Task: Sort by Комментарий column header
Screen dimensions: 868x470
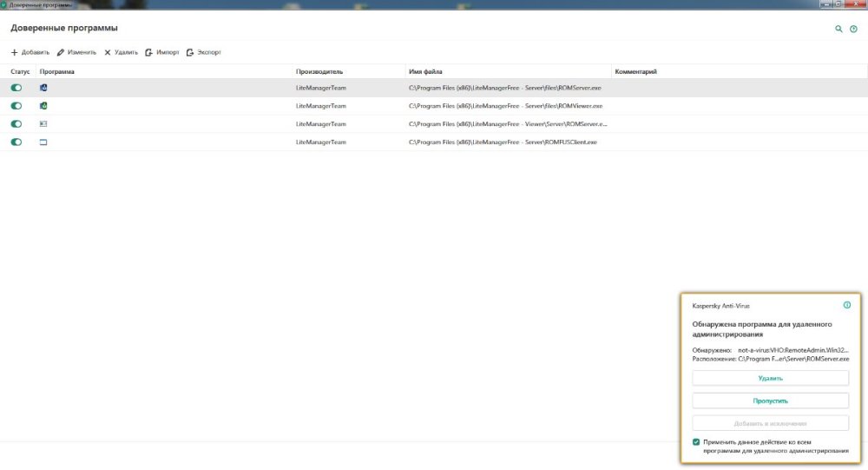Action: pyautogui.click(x=635, y=71)
